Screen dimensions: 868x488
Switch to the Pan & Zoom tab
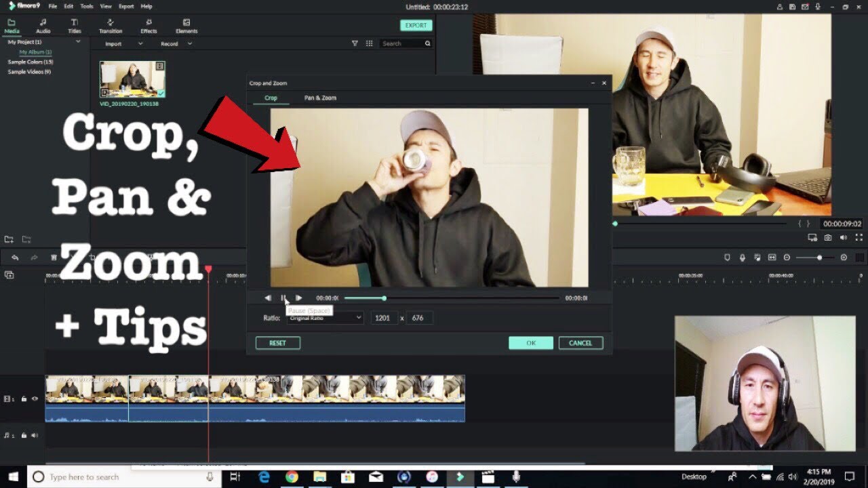(x=320, y=98)
